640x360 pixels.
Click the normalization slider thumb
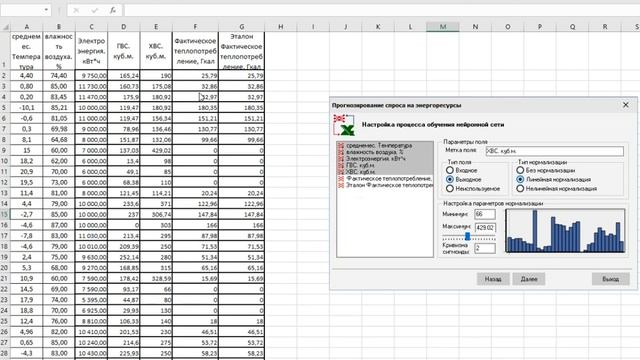pyautogui.click(x=468, y=236)
